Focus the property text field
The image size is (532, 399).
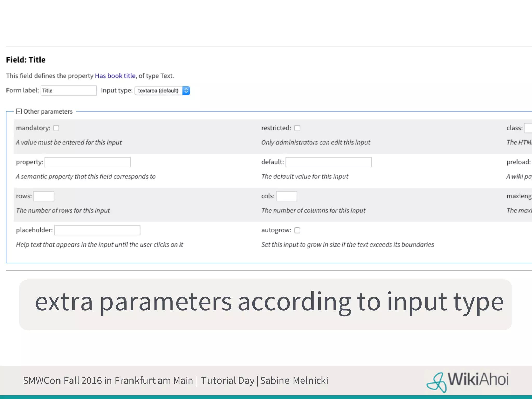pyautogui.click(x=88, y=162)
